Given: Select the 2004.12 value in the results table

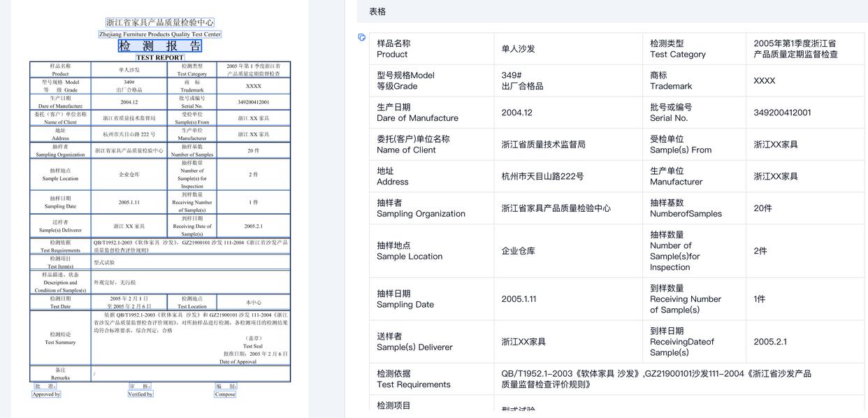Looking at the screenshot, I should pos(516,113).
